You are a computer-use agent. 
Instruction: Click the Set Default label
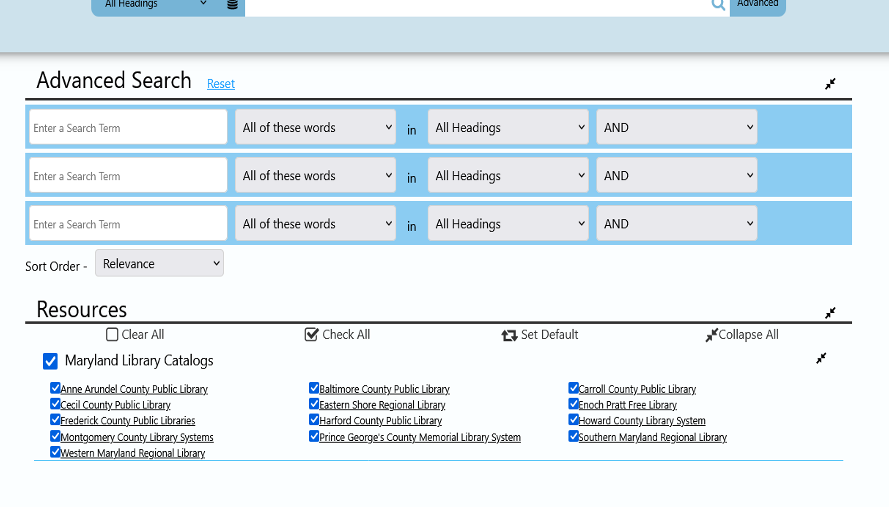pyautogui.click(x=549, y=335)
